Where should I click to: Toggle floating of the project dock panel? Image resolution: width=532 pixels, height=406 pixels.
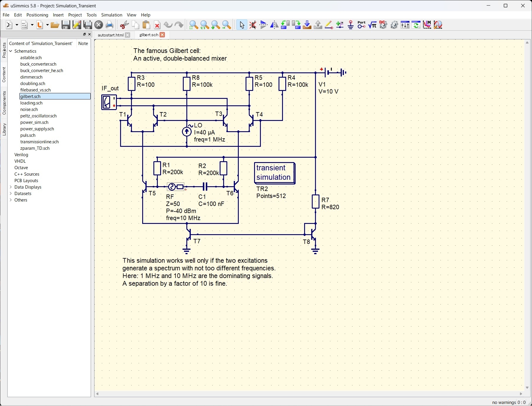pos(84,34)
